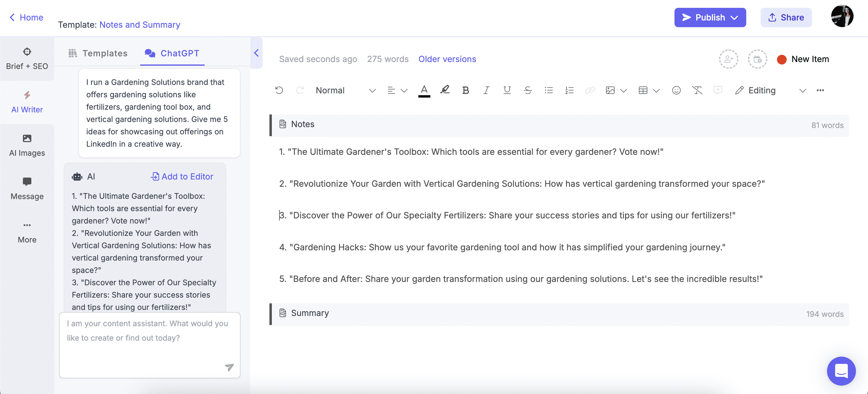View Older versions

[x=447, y=59]
